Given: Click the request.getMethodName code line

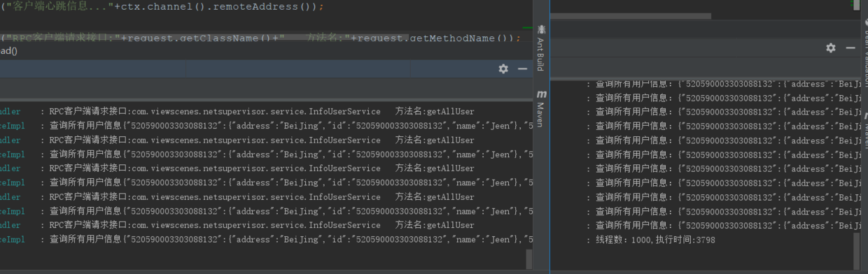Looking at the screenshot, I should pos(260,38).
